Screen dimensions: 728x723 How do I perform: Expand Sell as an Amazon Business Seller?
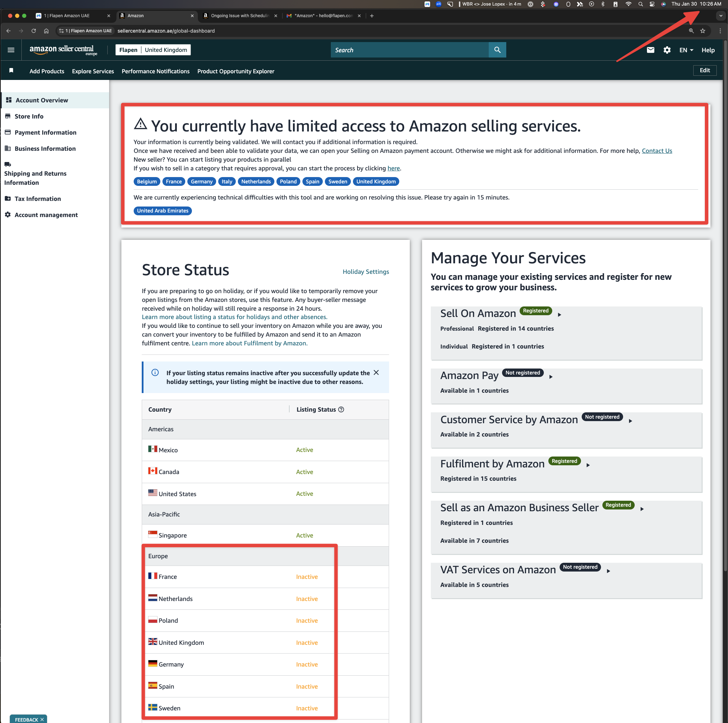(x=642, y=509)
